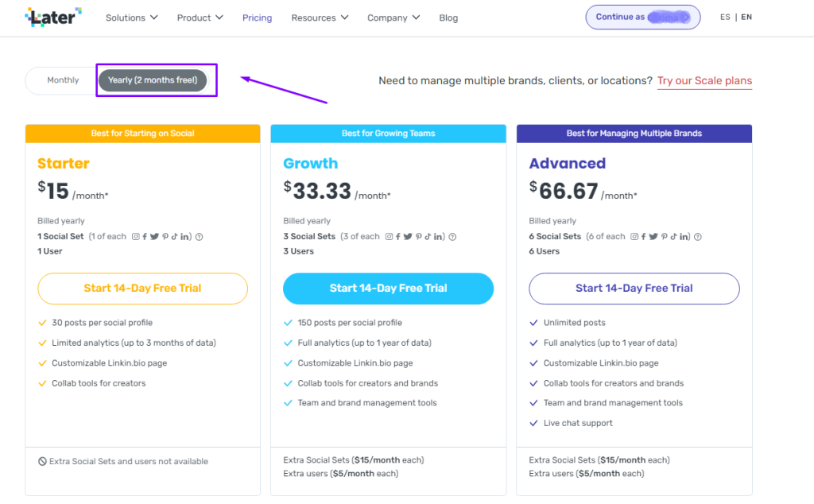Click Instagram icon in Growth plan

[389, 237]
